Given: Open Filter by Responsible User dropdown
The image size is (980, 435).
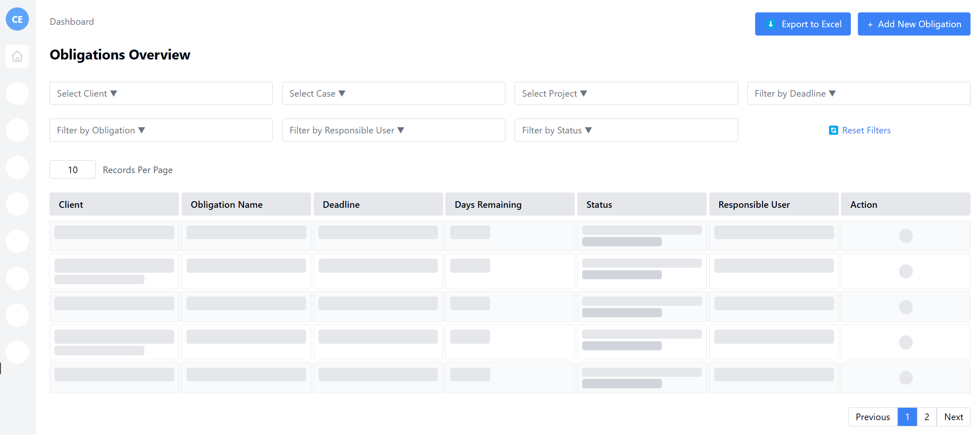Looking at the screenshot, I should tap(394, 130).
